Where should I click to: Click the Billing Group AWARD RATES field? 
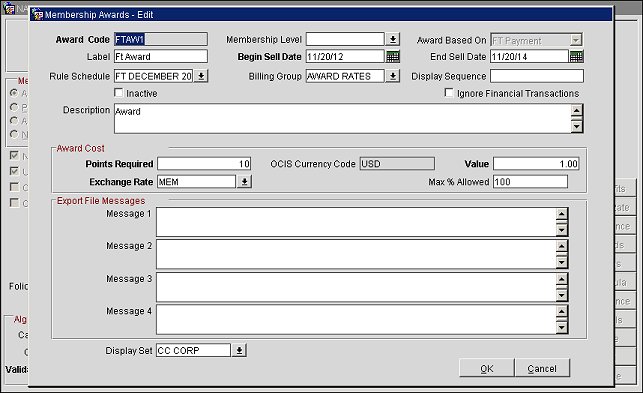(345, 76)
